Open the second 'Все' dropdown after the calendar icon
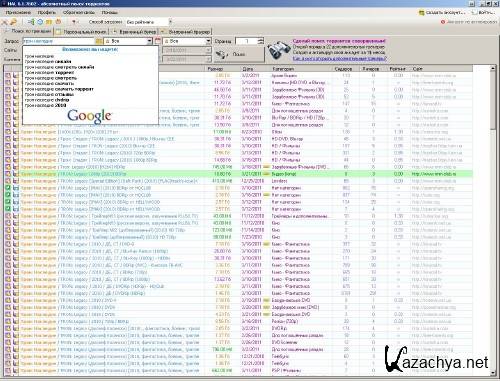Viewport: 500px width, 381px height. [x=209, y=41]
